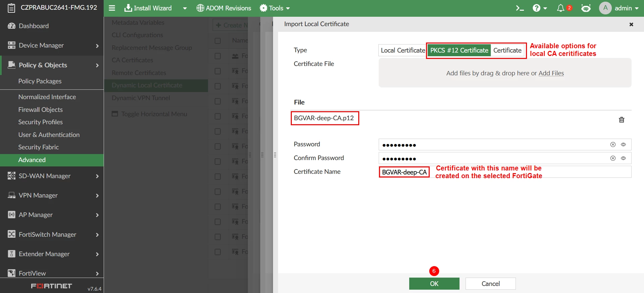Click the Policy & Objects icon

click(x=11, y=65)
